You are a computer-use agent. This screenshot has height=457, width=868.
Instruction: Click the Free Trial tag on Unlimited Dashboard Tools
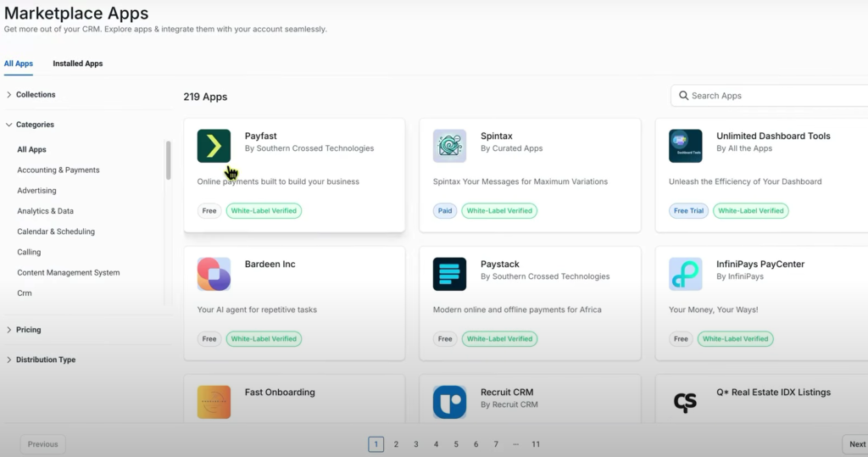[x=688, y=210]
